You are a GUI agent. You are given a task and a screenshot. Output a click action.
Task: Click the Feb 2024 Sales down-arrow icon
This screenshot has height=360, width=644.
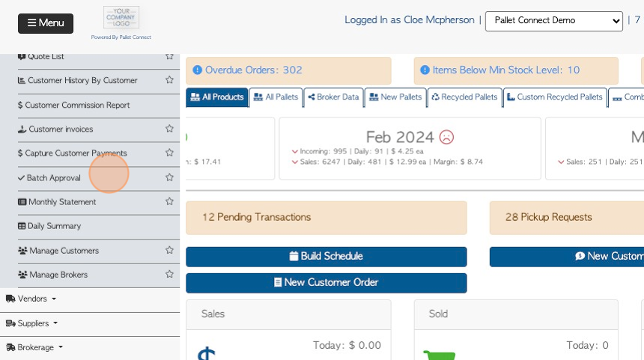click(x=294, y=162)
